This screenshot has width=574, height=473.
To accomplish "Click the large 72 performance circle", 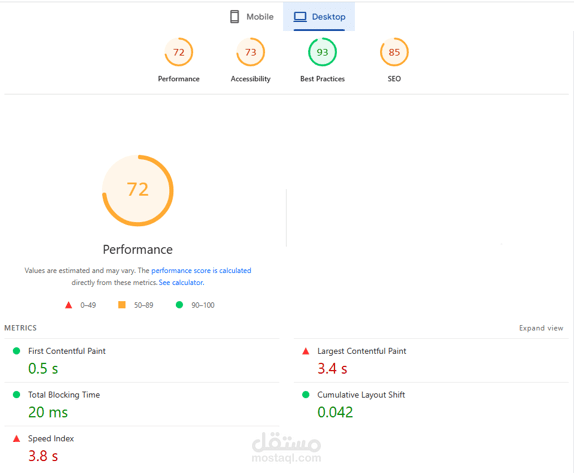I will 138,190.
